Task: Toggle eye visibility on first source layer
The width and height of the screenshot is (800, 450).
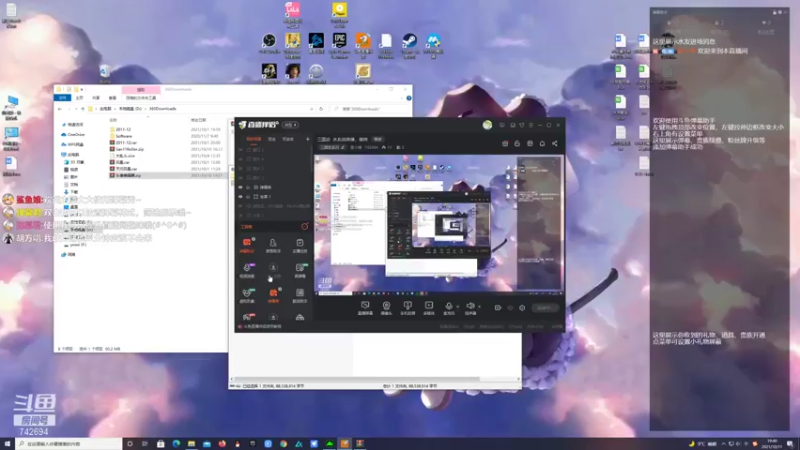Action: [x=241, y=150]
